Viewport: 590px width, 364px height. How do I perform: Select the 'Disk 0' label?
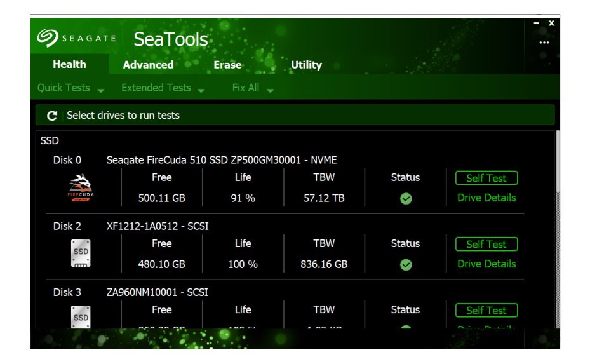click(67, 160)
